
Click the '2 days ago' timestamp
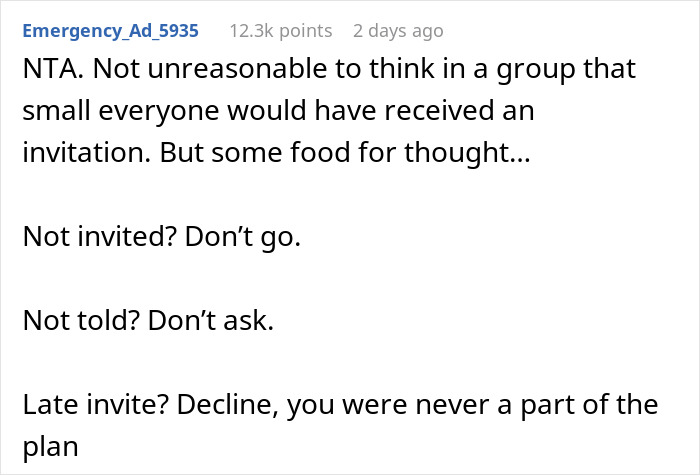[x=397, y=31]
